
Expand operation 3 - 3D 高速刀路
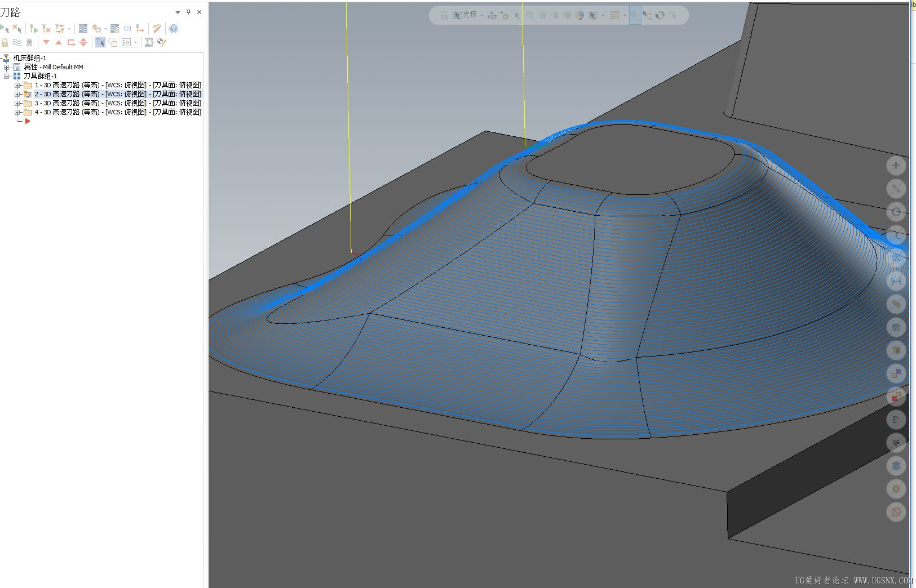17,103
